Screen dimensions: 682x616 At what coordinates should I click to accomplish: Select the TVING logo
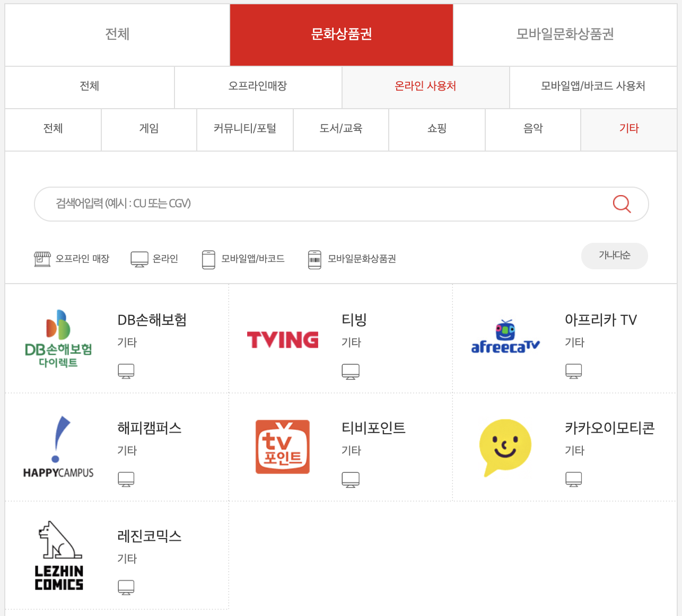pos(282,339)
